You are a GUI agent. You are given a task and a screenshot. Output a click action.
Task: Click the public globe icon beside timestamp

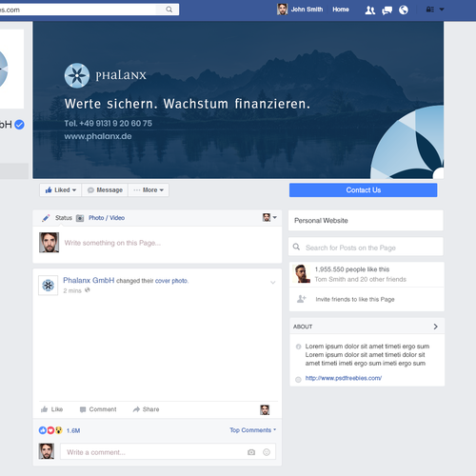[88, 290]
